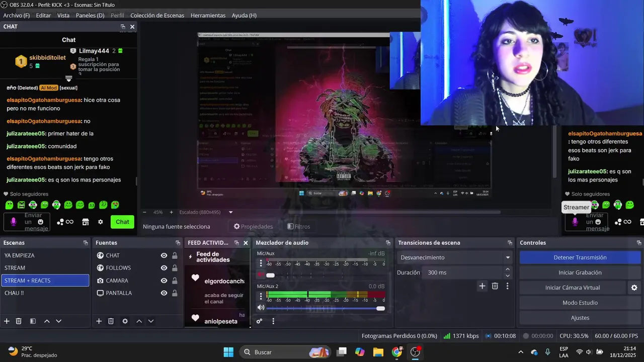Open Editar menu
This screenshot has width=644, height=362.
point(43,16)
